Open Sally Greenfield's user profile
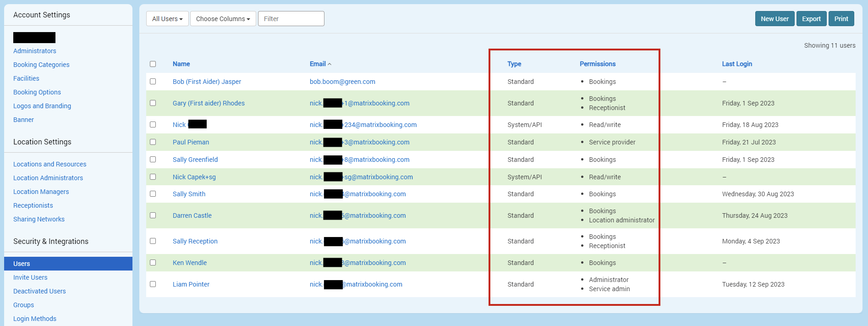This screenshot has width=868, height=326. pyautogui.click(x=195, y=160)
